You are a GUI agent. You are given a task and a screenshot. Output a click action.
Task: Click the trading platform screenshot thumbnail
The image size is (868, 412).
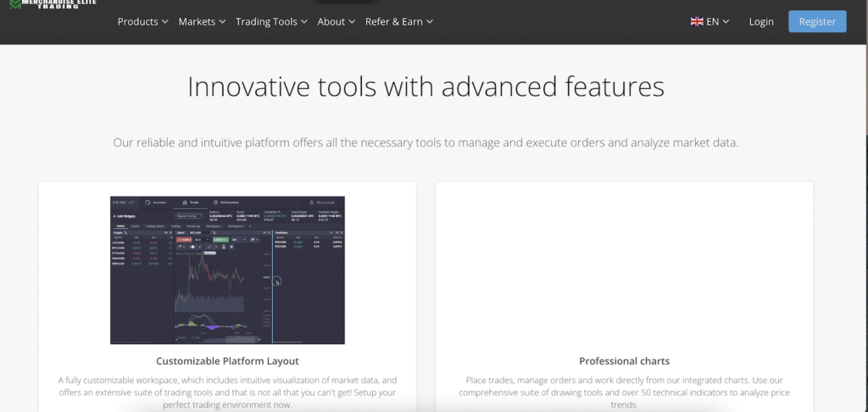tap(227, 270)
